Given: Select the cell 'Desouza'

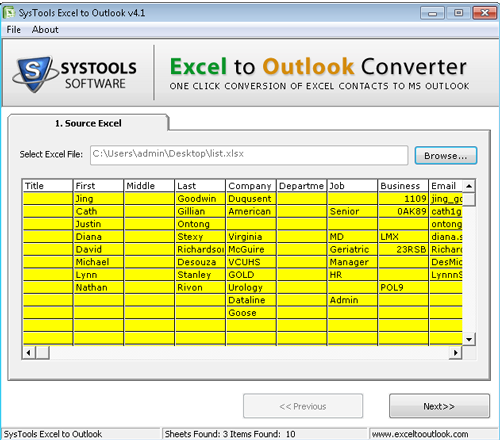Looking at the screenshot, I should 200,262.
